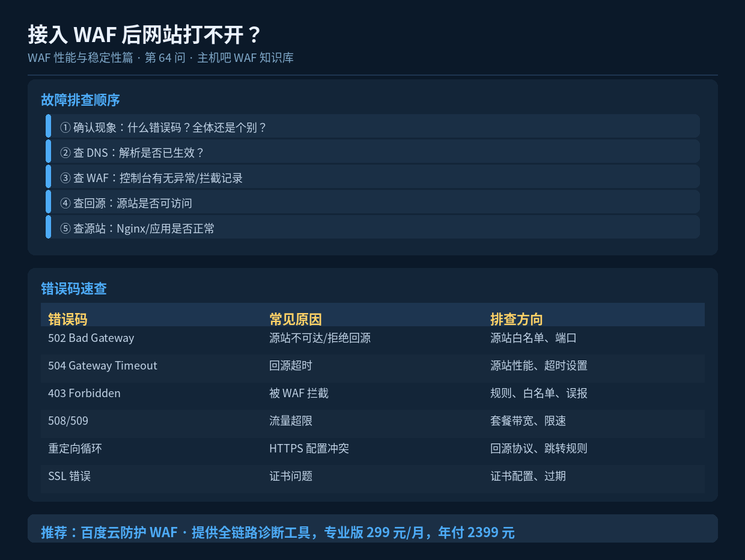Viewport: 745px width, 560px height.
Task: Select the 504 Gateway Timeout cell
Action: coord(103,365)
